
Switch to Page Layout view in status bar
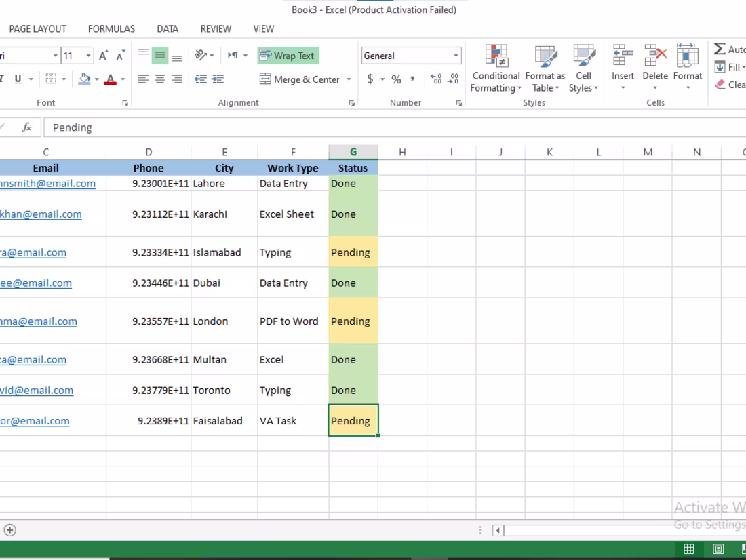[718, 549]
